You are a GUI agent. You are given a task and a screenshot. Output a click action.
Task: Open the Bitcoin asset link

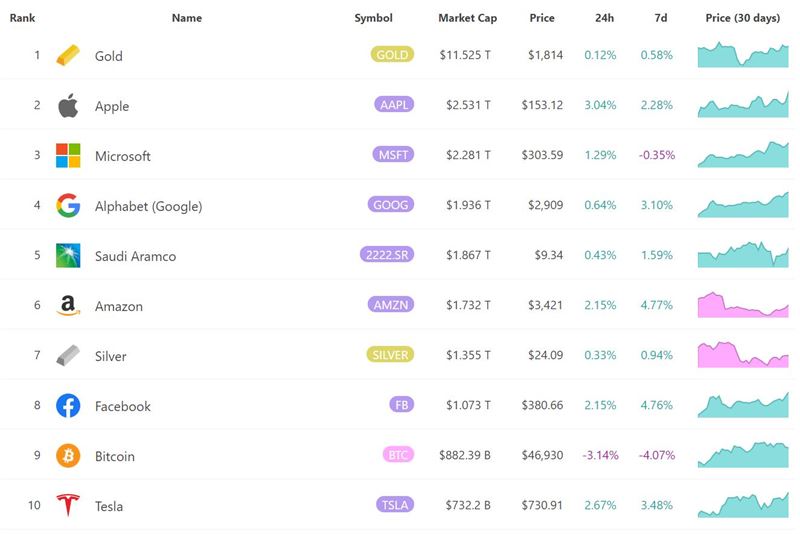tap(115, 456)
